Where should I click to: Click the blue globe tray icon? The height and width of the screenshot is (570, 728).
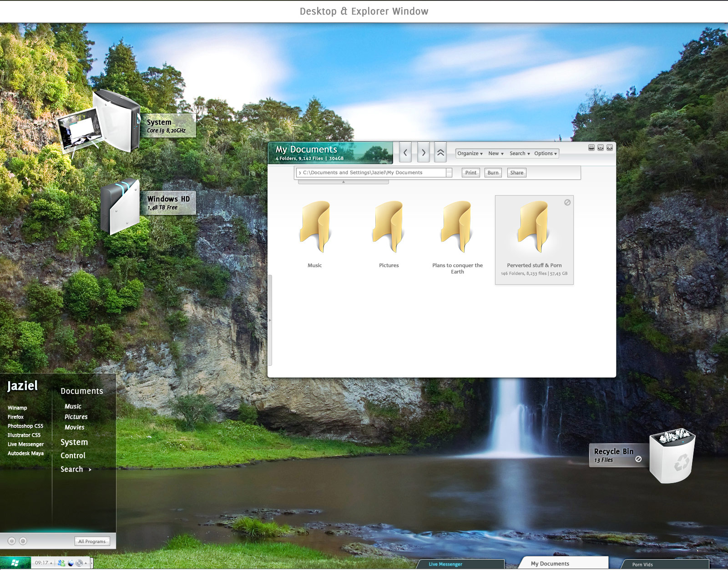[x=71, y=562]
